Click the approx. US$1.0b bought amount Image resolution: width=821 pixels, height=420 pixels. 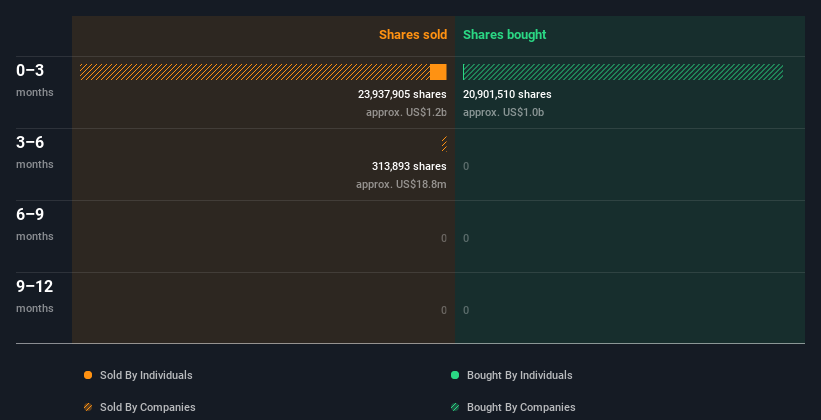click(503, 112)
